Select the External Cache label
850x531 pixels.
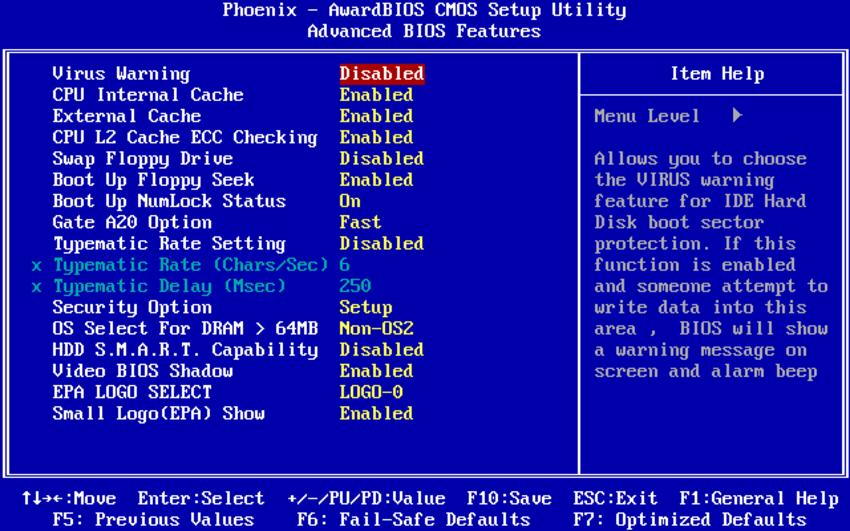[x=126, y=116]
